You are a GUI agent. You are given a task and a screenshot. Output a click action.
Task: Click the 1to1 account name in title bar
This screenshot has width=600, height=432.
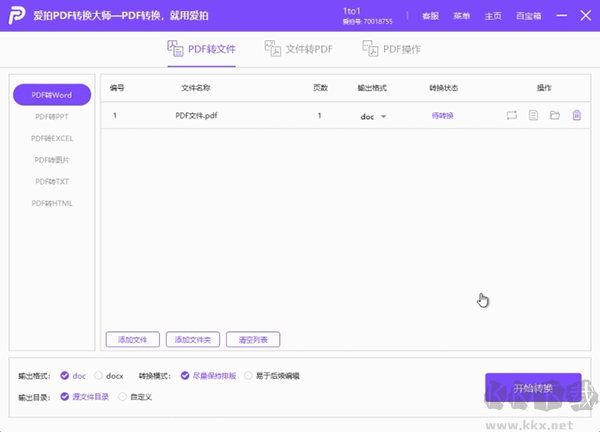[x=352, y=11]
